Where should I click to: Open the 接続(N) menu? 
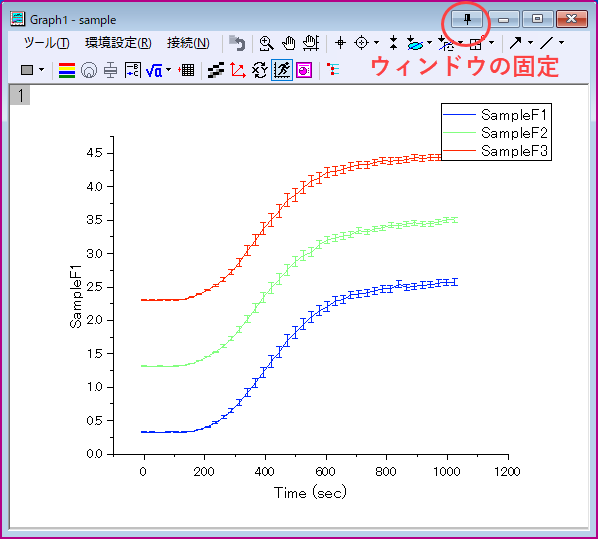coord(188,43)
